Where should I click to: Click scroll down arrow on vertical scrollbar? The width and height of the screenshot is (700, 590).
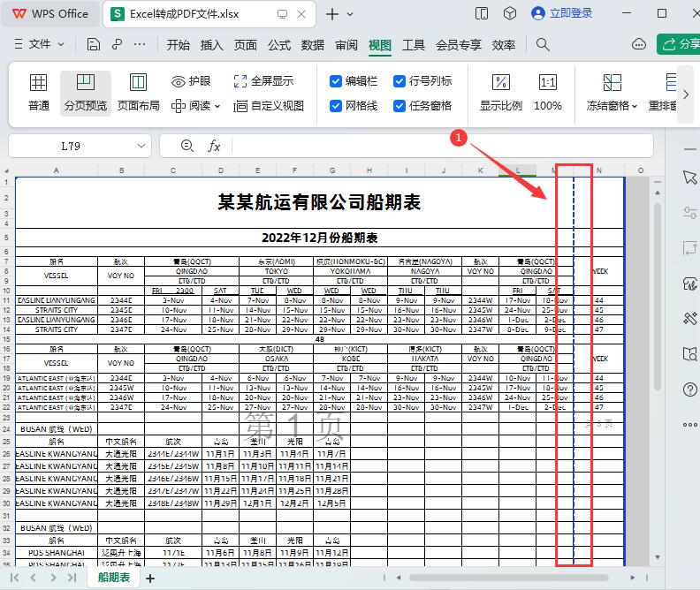coord(658,557)
